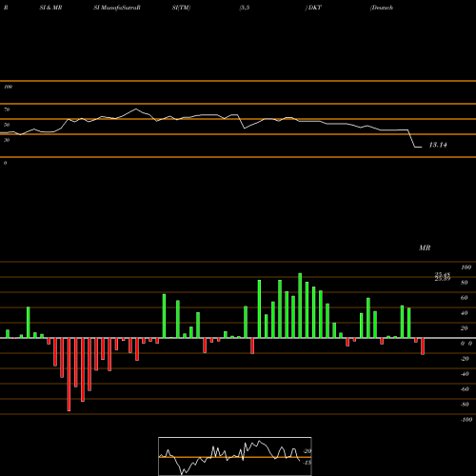Image resolution: width=476 pixels, height=476 pixels.
Task: Click the '15' label in mini chart
Action: 307,463
